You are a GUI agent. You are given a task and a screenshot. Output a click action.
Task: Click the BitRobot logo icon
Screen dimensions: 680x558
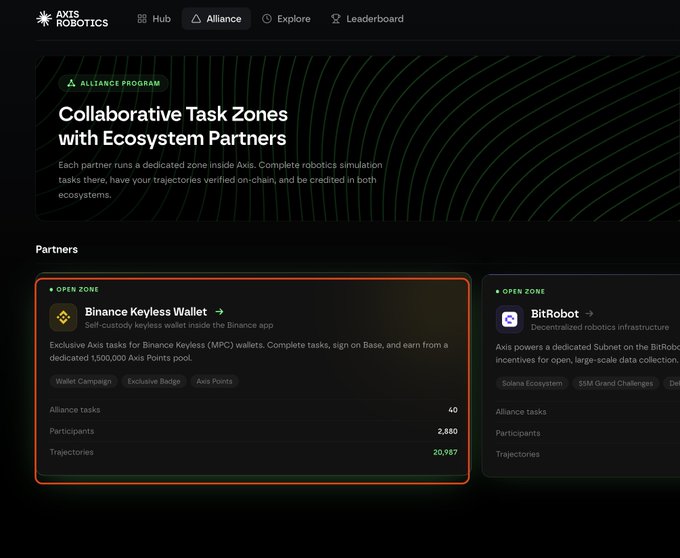pyautogui.click(x=510, y=320)
